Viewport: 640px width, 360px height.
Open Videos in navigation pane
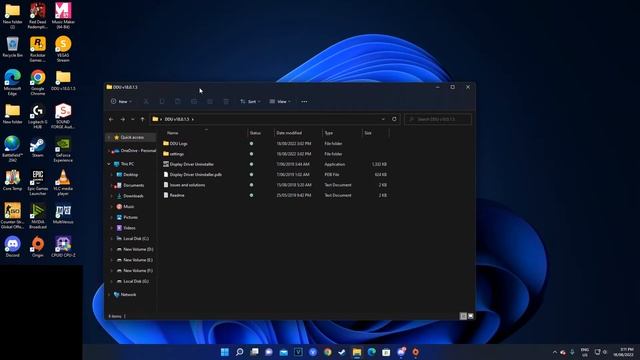click(126, 228)
